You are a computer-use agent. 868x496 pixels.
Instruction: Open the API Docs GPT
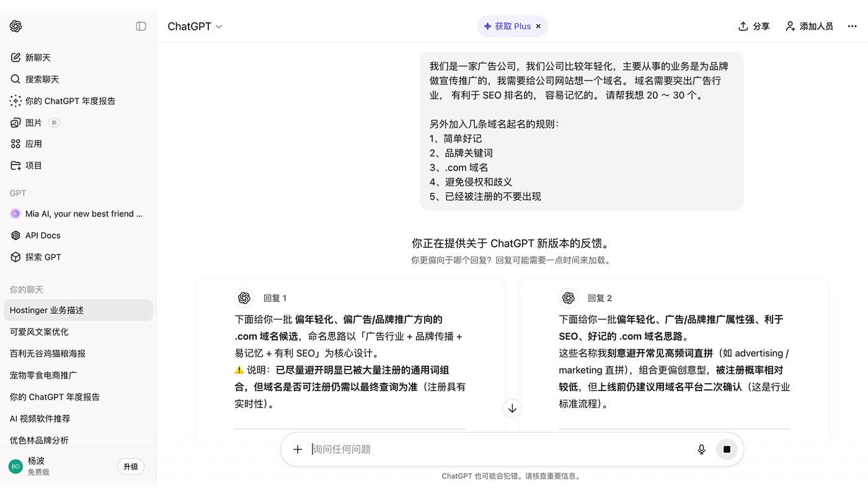(42, 236)
